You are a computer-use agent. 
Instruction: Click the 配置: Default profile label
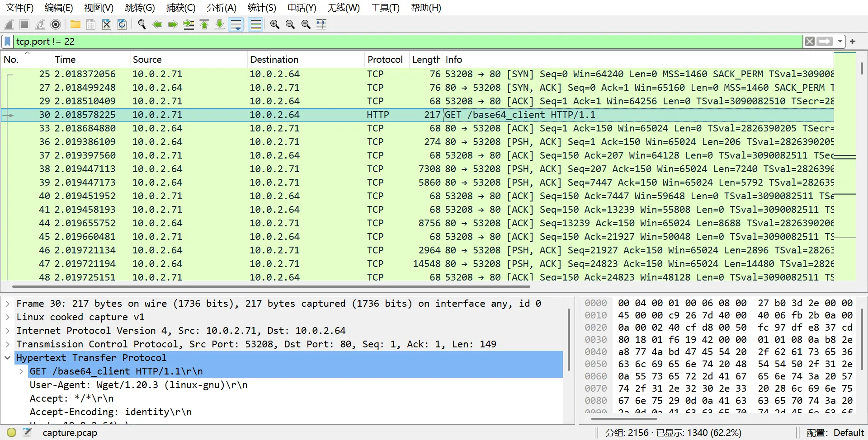[x=835, y=432]
